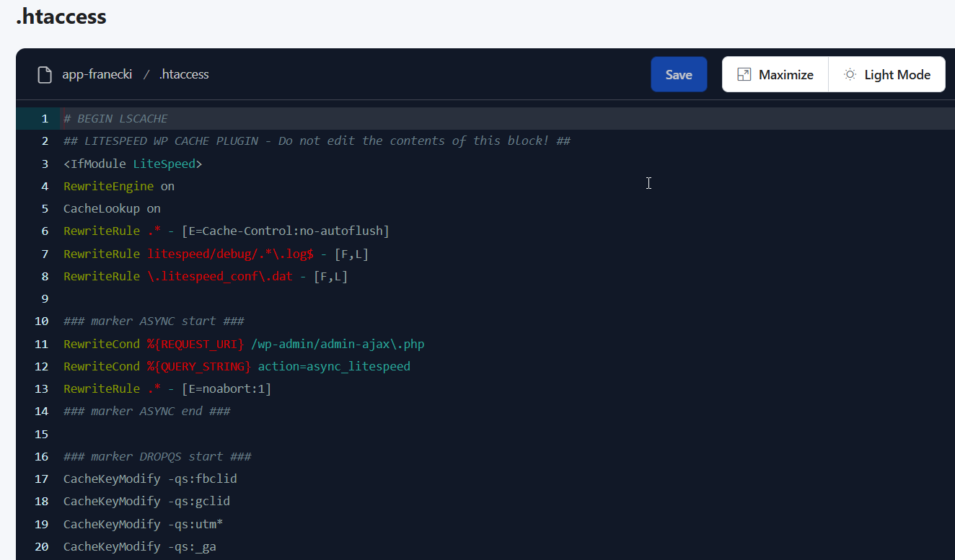
Task: Click line number 1 in the gutter
Action: [45, 119]
